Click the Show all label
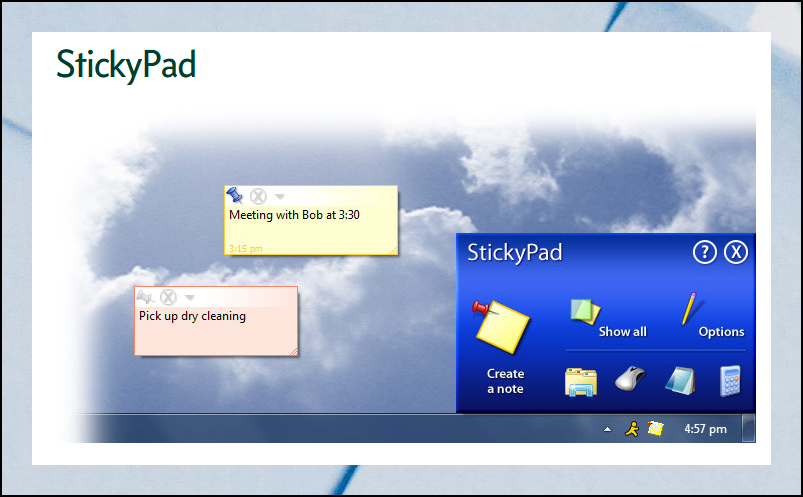The height and width of the screenshot is (497, 803). pos(623,332)
